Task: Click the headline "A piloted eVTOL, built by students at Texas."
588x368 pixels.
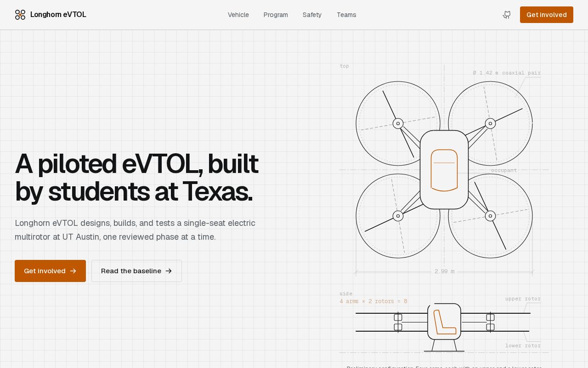Action: coord(137,178)
